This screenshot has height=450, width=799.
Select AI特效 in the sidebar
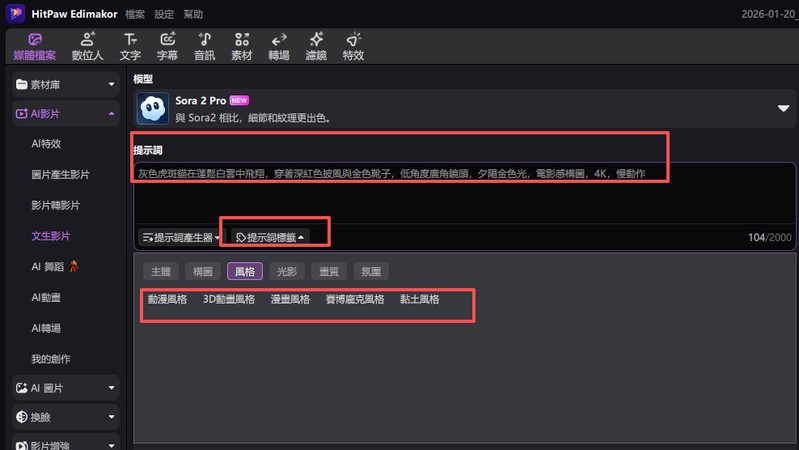46,144
